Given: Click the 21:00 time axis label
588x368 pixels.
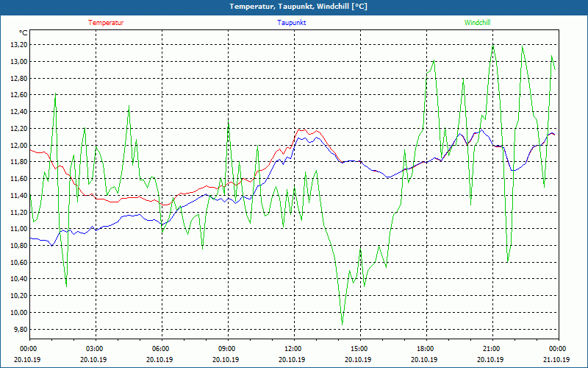Looking at the screenshot, I should pyautogui.click(x=492, y=349).
